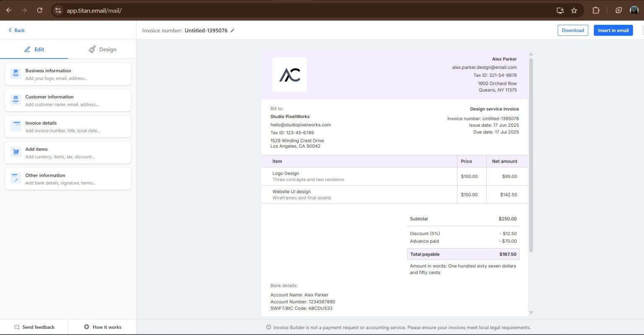Switch to the Edit tab
The height and width of the screenshot is (335, 644).
click(x=34, y=49)
